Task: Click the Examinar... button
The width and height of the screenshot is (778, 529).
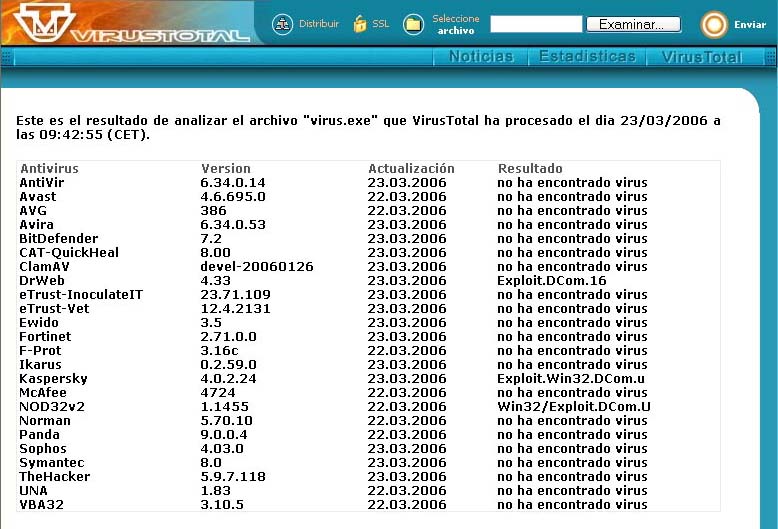Action: click(x=633, y=24)
